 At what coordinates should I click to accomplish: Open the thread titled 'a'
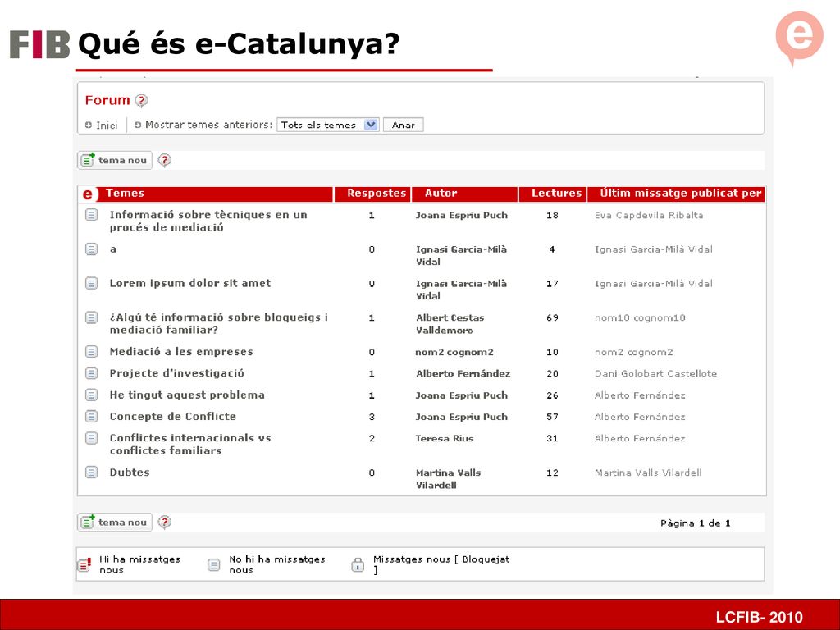coord(113,249)
